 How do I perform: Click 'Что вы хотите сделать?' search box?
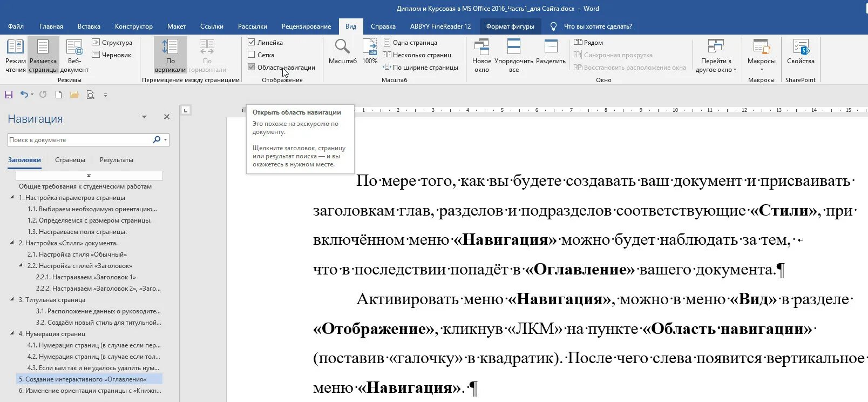point(598,26)
